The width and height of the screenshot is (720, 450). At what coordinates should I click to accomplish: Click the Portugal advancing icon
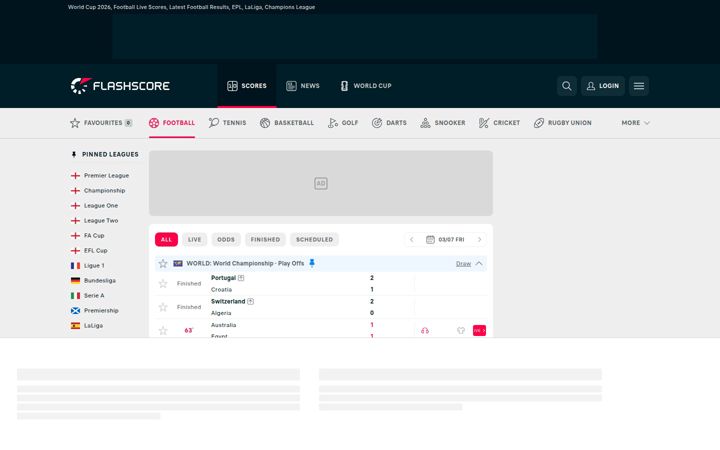(241, 278)
